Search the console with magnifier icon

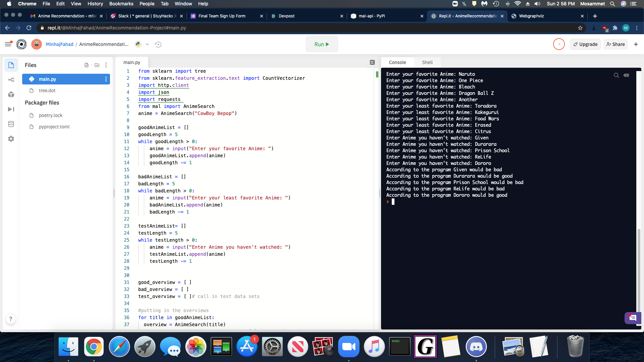point(616,75)
